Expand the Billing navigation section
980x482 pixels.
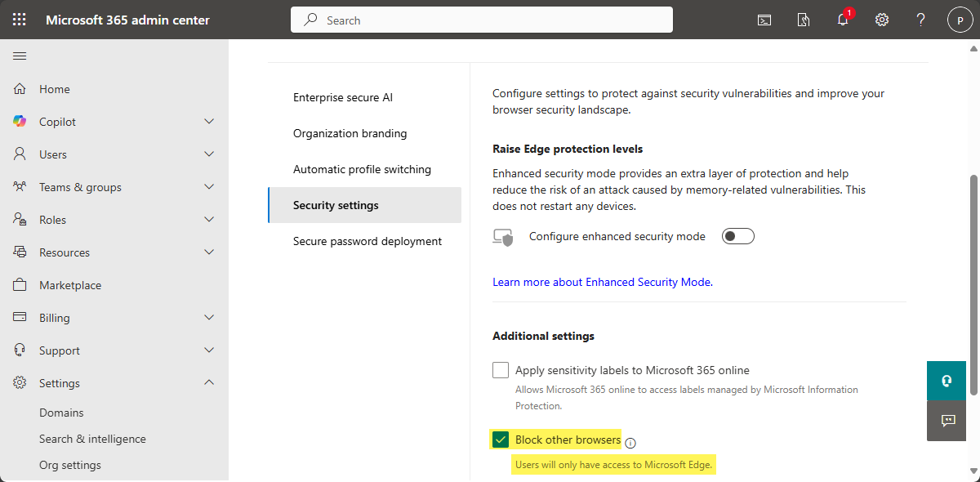click(209, 318)
